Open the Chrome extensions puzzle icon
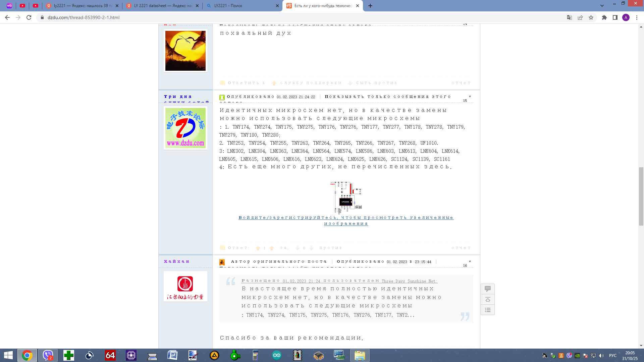The height and width of the screenshot is (362, 644). click(x=604, y=17)
